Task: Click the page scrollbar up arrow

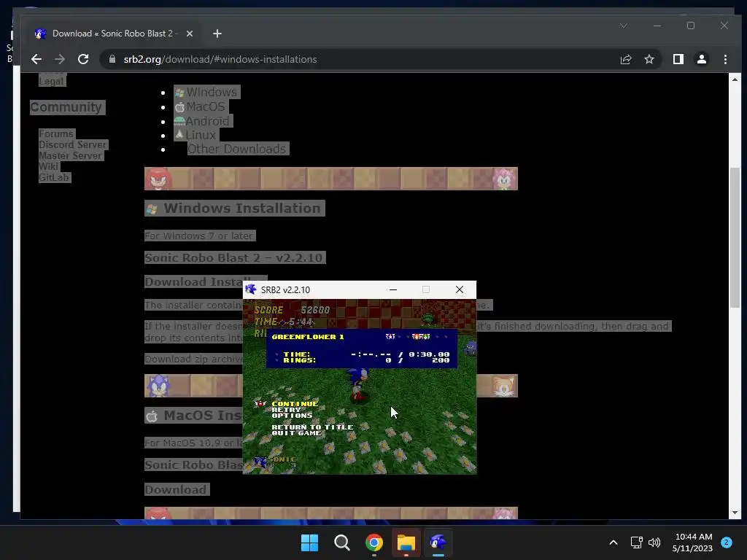Action: [x=735, y=79]
